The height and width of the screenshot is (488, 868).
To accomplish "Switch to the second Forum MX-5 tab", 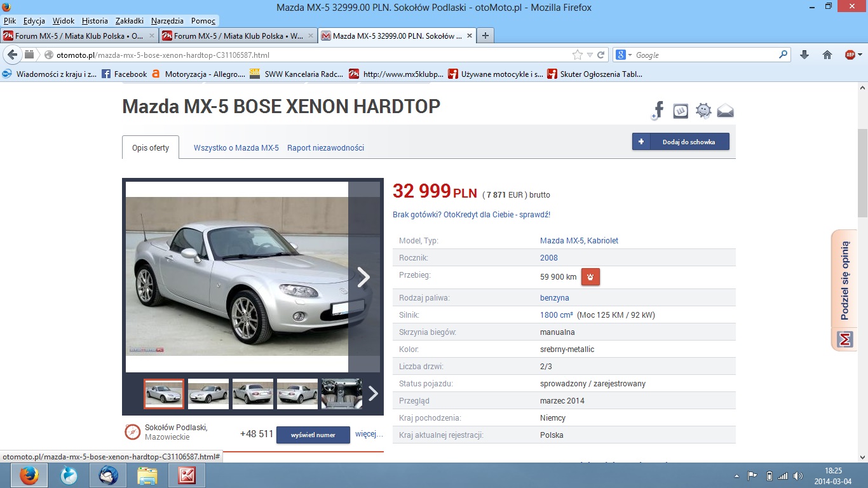I will (x=238, y=36).
